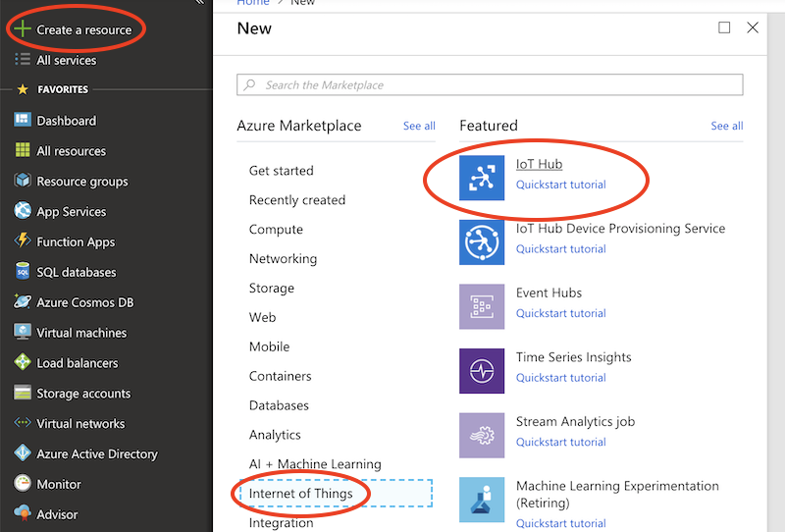
Task: Select the Integration category
Action: point(282,523)
